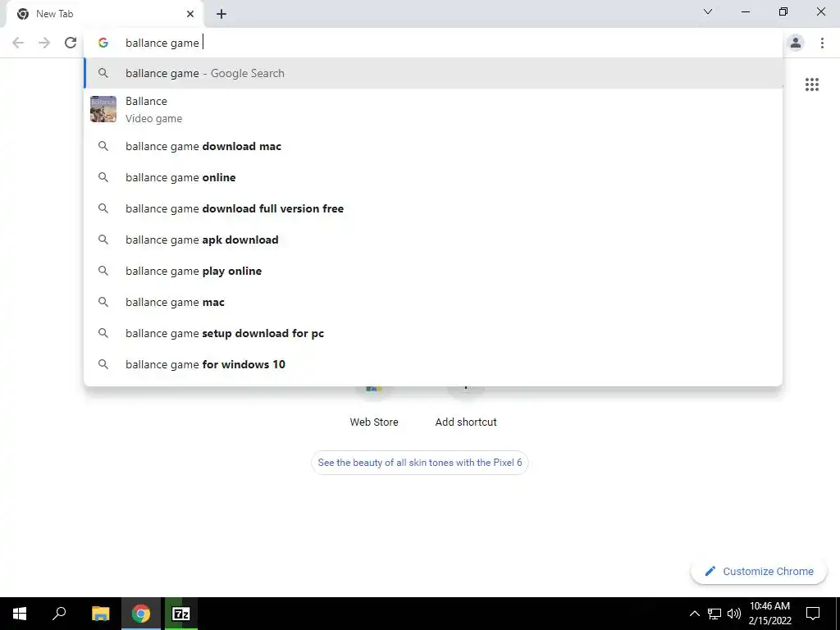
Task: Open the user profile avatar icon
Action: [796, 43]
